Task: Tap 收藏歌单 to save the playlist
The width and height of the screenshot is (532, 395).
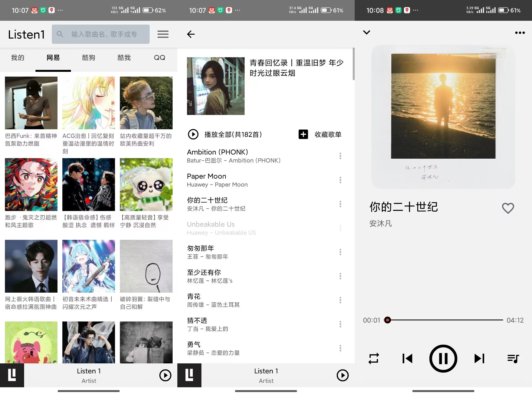Action: click(320, 135)
